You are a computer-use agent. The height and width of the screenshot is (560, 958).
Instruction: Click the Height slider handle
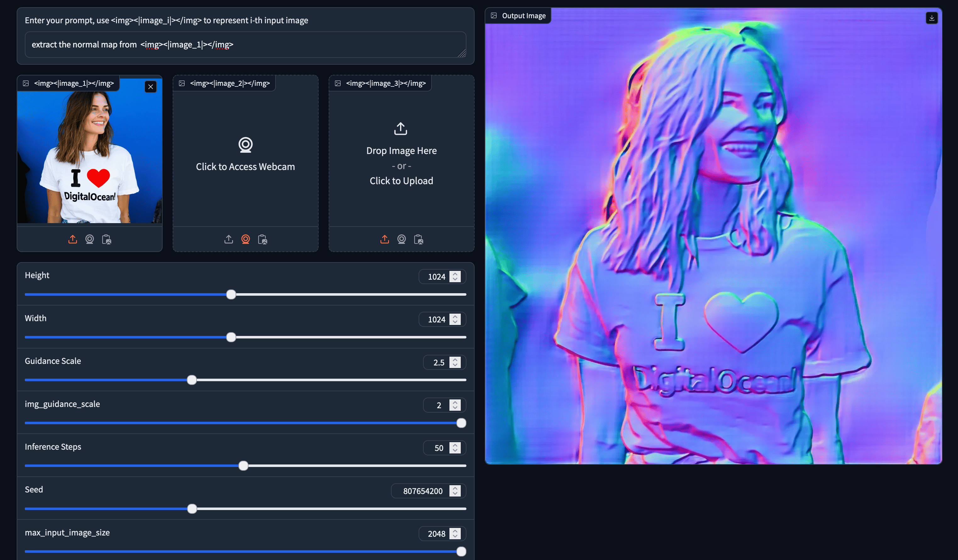pyautogui.click(x=231, y=294)
